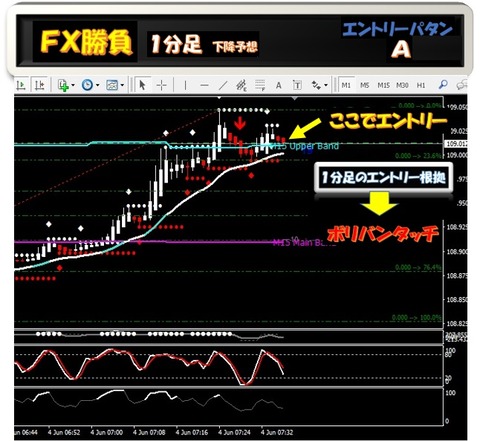Viewport: 480px width, 441px height.
Task: Click the 108.850 price scale value
Action: click(457, 300)
